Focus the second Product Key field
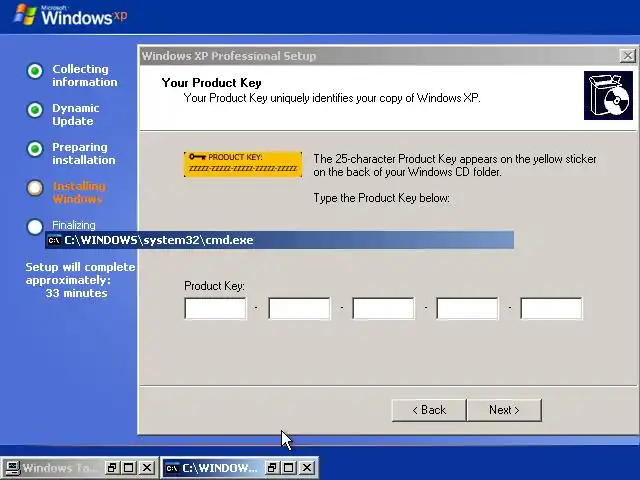 point(299,308)
